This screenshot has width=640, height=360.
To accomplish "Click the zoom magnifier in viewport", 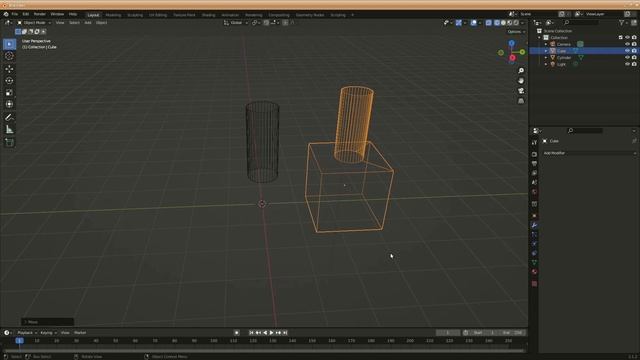I will pyautogui.click(x=521, y=71).
